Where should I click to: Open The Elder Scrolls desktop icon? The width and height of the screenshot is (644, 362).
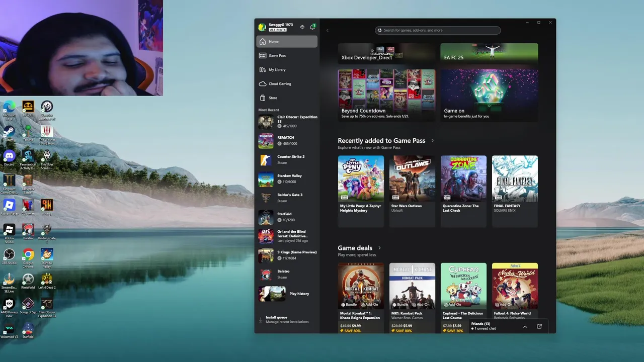coord(47,159)
